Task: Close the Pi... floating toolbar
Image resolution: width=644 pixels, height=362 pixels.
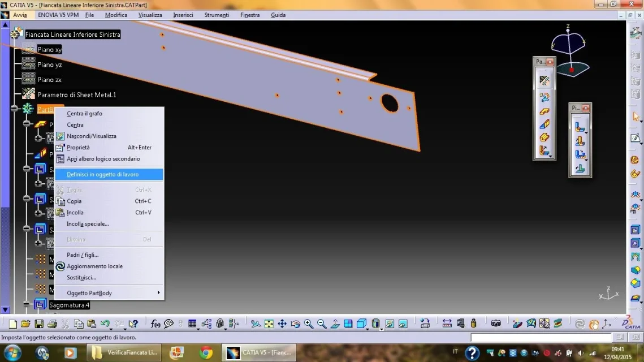Action: click(x=586, y=107)
